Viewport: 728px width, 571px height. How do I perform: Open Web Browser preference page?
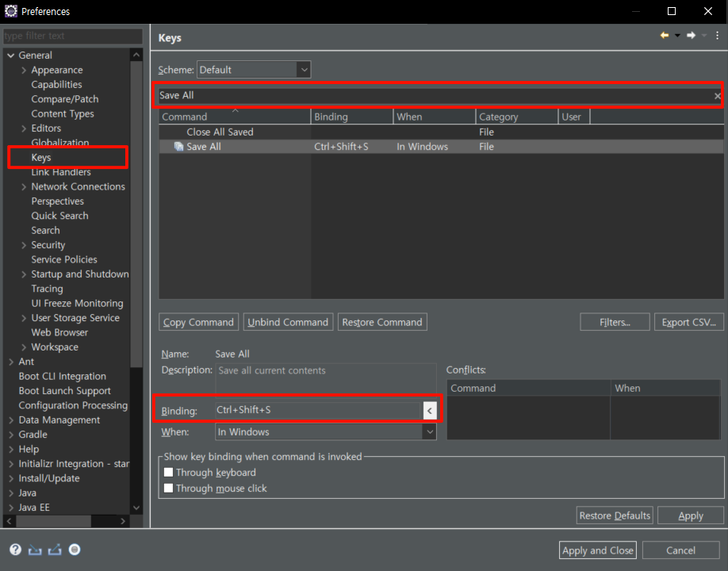pos(59,332)
